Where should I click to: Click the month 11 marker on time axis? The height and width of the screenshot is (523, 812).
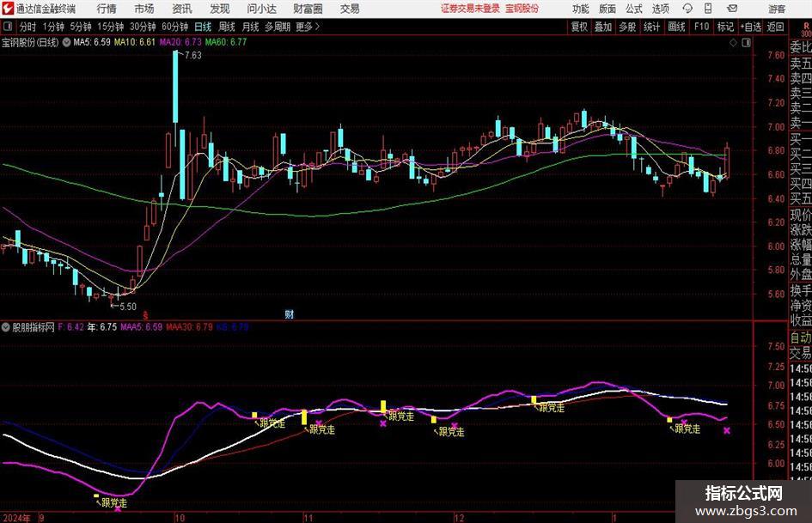308,518
